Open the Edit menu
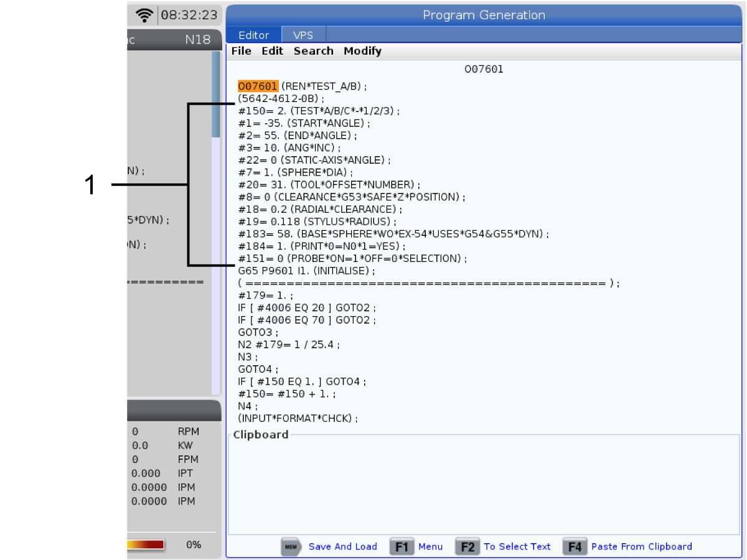This screenshot has height=560, width=747. click(x=272, y=51)
